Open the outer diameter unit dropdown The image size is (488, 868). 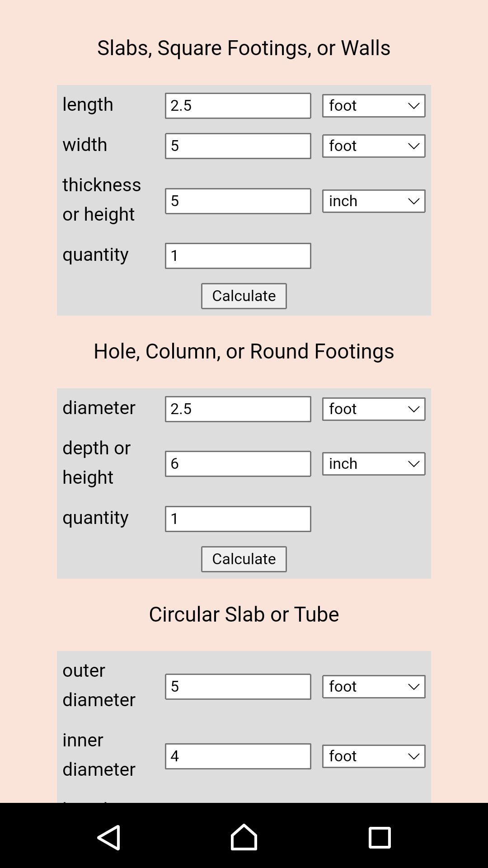point(374,687)
